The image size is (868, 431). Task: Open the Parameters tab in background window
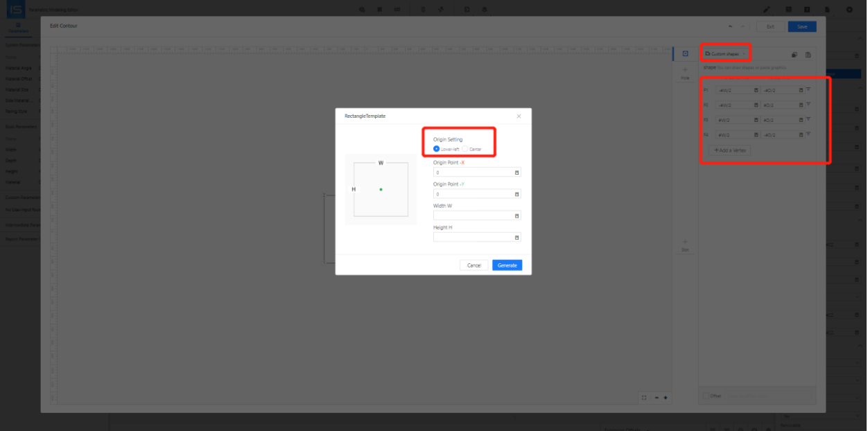pyautogui.click(x=19, y=28)
